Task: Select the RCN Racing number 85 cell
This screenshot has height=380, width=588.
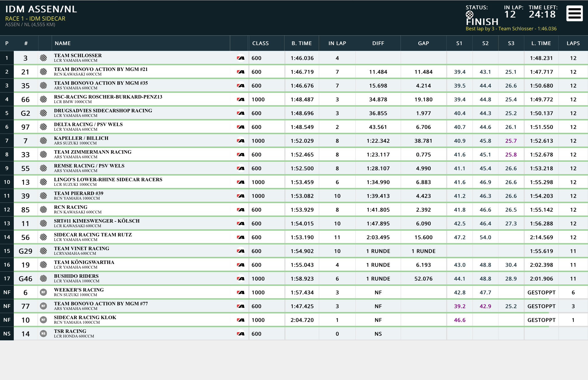Action: (26, 210)
